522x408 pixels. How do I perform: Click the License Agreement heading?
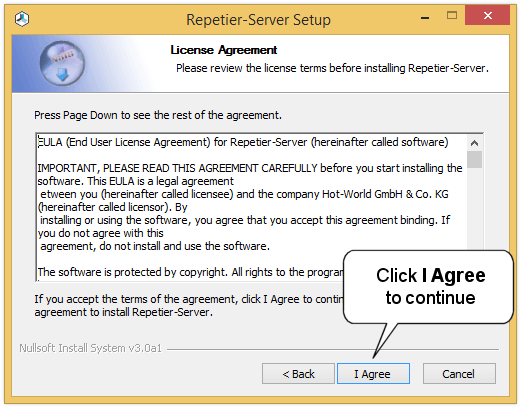223,50
